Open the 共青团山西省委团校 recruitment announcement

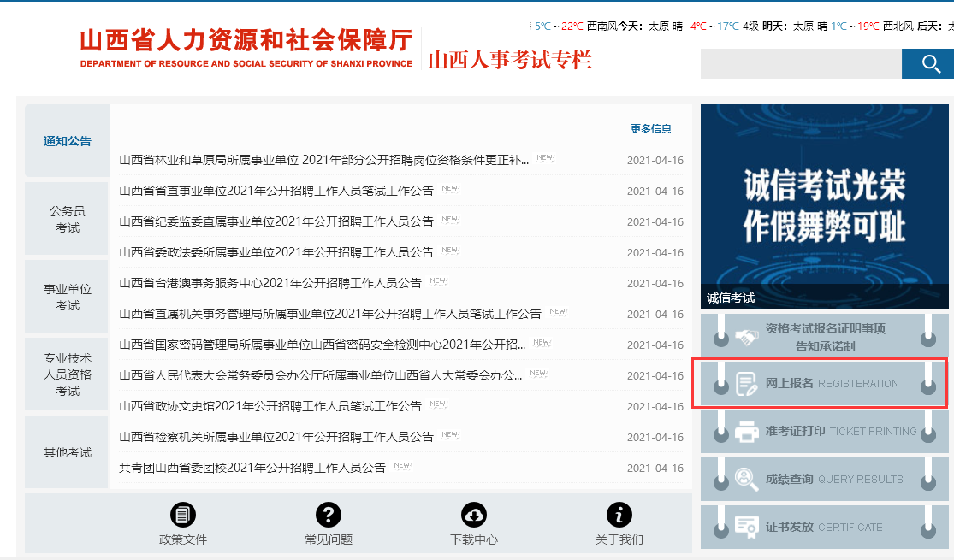click(x=252, y=468)
